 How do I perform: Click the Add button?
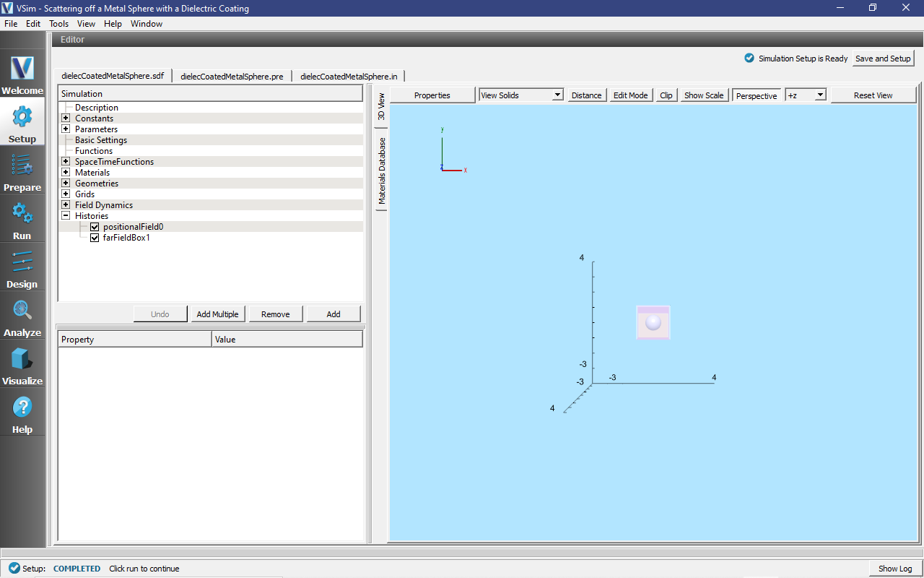point(334,314)
